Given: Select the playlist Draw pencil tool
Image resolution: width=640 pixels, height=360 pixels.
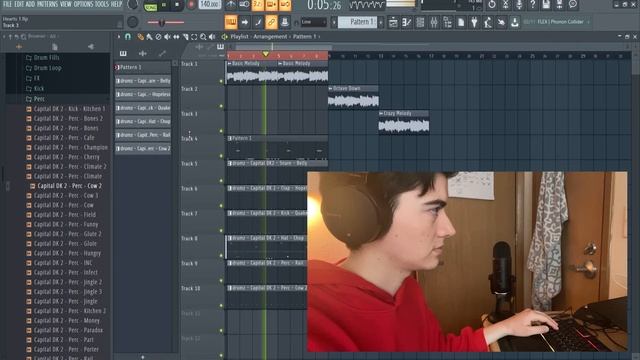Looking at the screenshot, I should click(140, 37).
